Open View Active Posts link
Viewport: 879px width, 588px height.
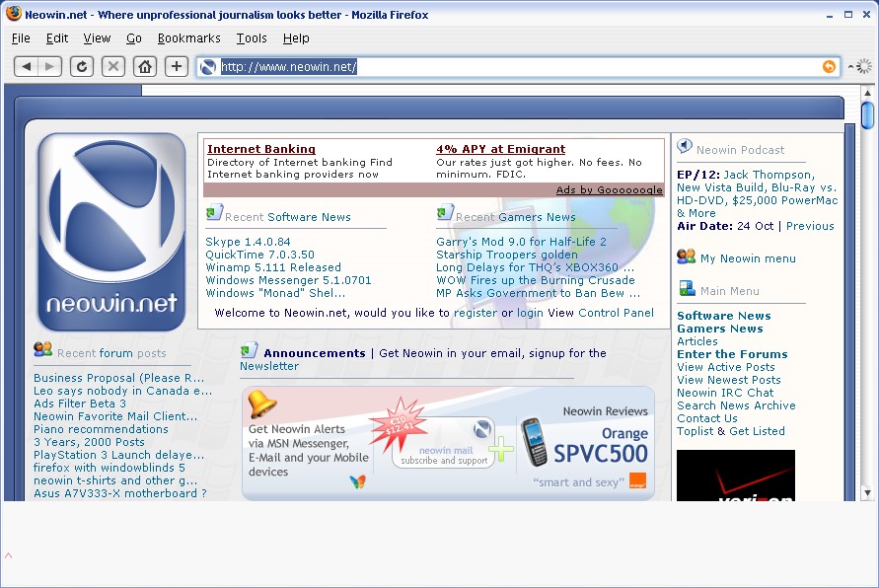tap(725, 367)
